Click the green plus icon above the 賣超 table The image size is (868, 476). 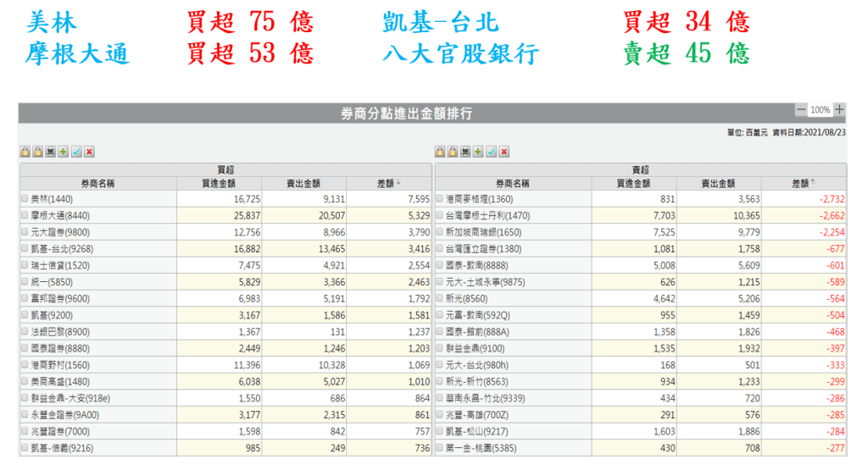(478, 152)
